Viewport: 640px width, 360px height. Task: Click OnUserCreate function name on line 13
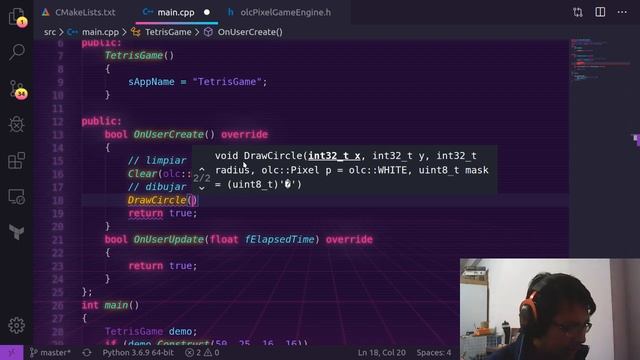(169, 134)
